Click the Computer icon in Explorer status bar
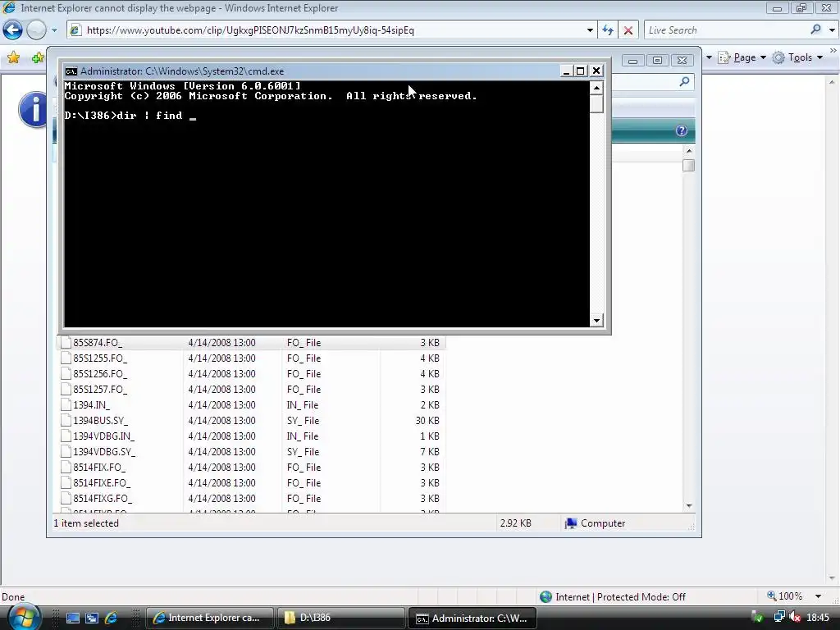 pyautogui.click(x=571, y=523)
